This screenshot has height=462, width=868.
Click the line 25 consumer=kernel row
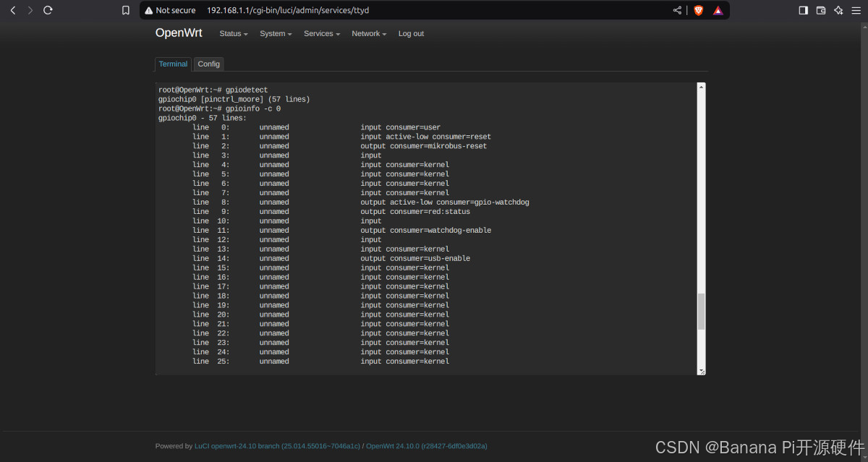pyautogui.click(x=320, y=362)
